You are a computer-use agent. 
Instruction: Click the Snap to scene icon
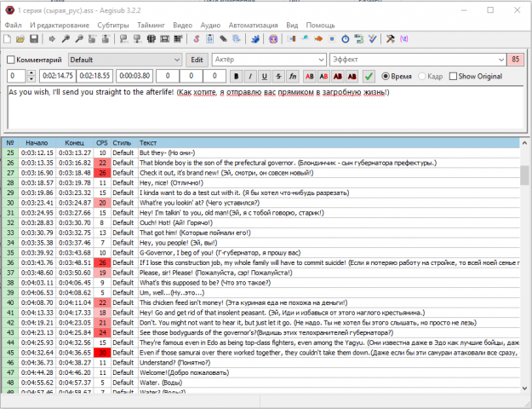pyautogui.click(x=164, y=39)
